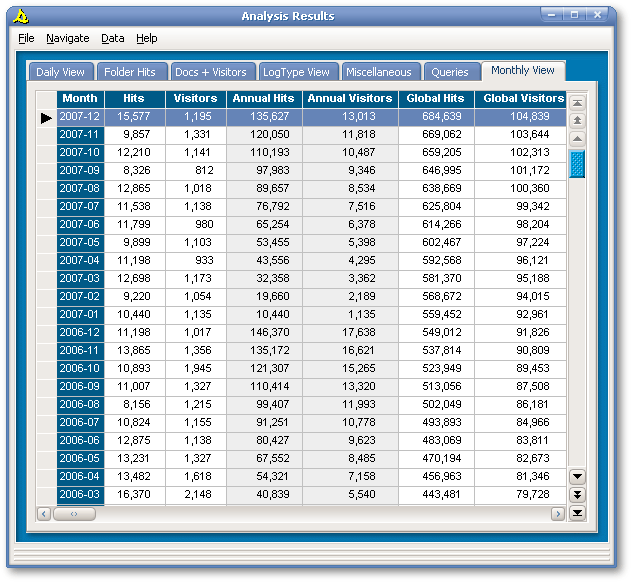Click the horizontal scrollbar right arrow

click(558, 513)
